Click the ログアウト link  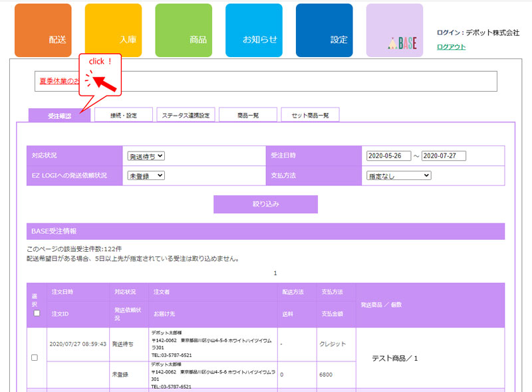pyautogui.click(x=451, y=47)
